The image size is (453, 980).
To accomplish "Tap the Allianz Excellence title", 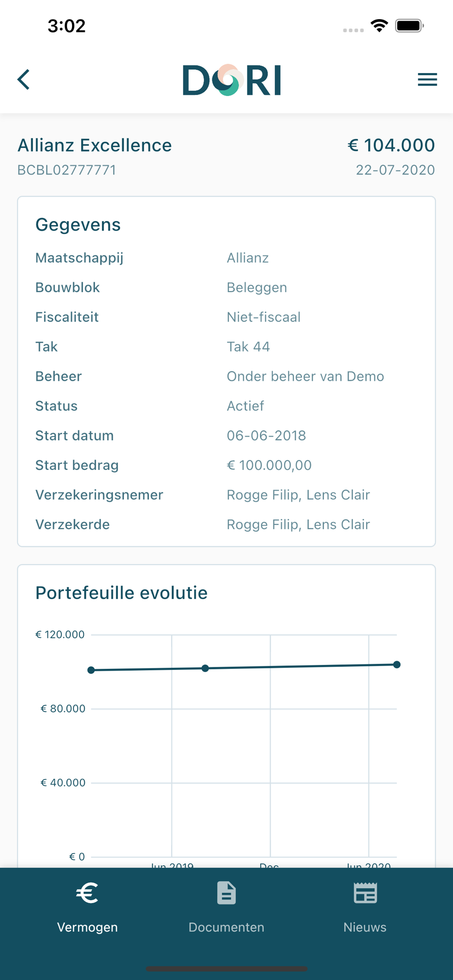I will click(x=95, y=145).
